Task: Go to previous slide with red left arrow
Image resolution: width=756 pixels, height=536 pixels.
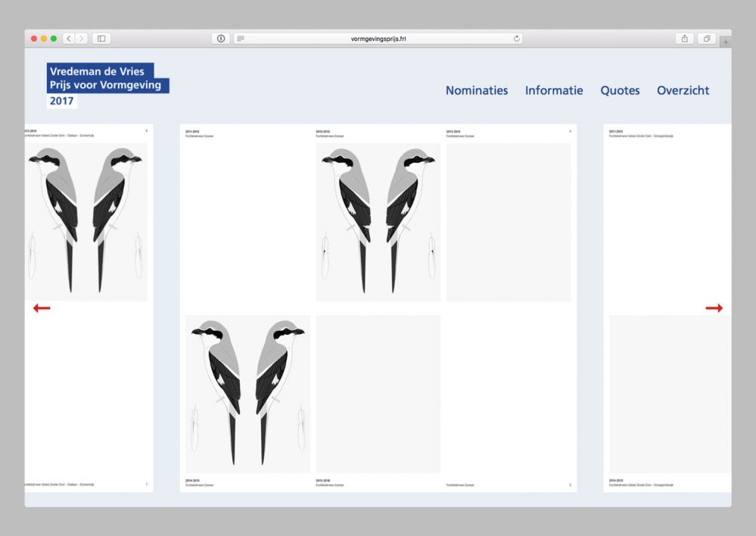Action: pyautogui.click(x=42, y=308)
